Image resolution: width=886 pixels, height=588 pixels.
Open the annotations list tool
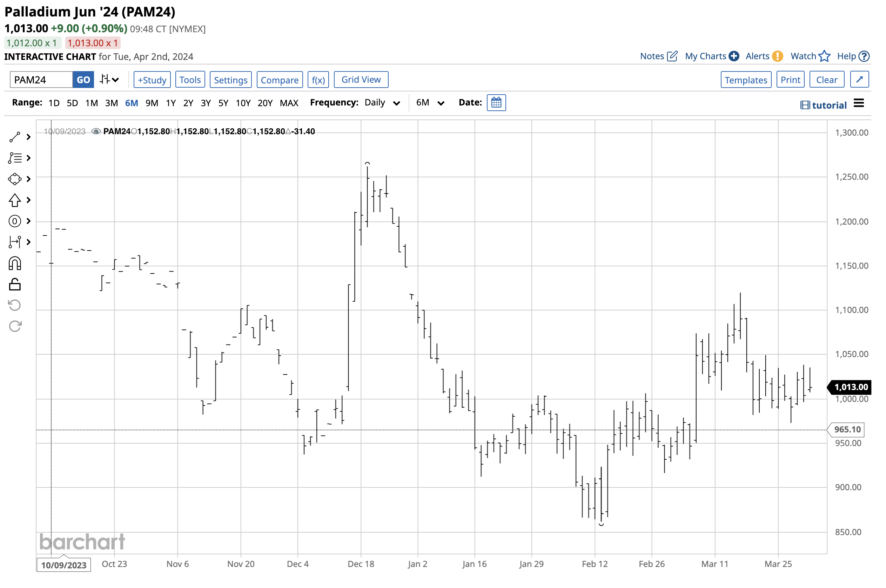[x=14, y=157]
